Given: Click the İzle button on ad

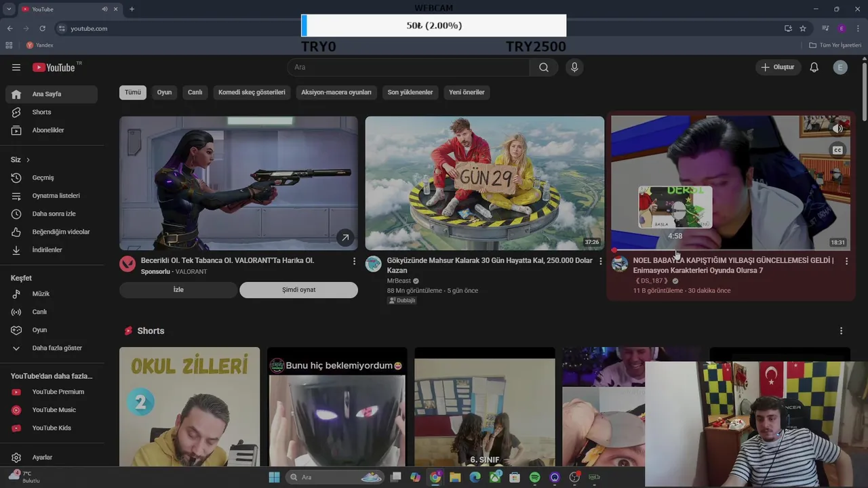Looking at the screenshot, I should coord(178,290).
